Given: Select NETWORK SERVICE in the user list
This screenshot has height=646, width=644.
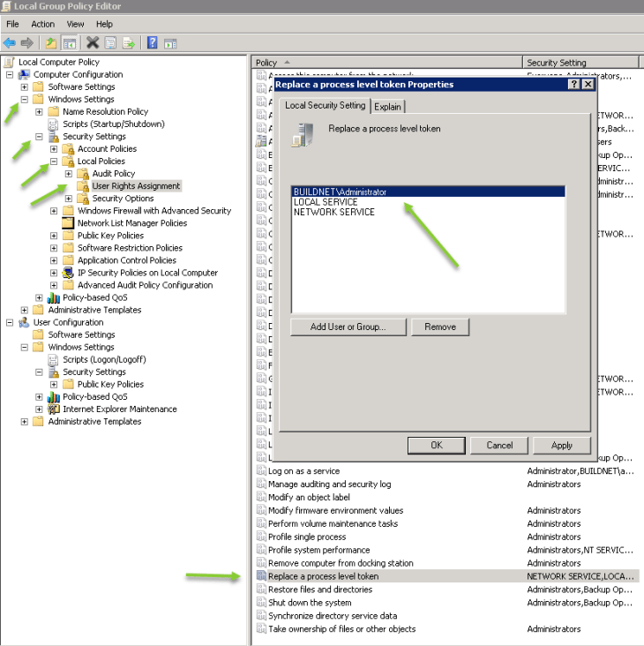Looking at the screenshot, I should point(334,213).
